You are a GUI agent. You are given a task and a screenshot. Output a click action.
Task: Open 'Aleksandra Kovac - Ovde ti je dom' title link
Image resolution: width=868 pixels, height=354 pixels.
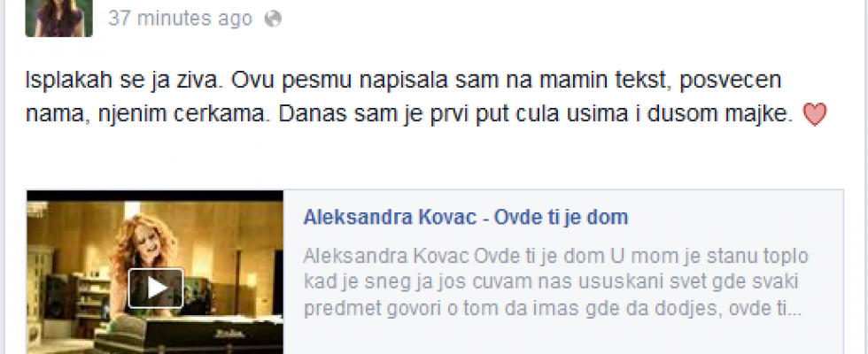pos(466,218)
